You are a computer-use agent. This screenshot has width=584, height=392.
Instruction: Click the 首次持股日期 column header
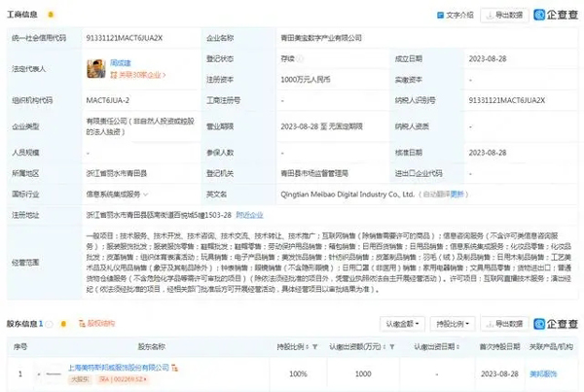pos(499,347)
